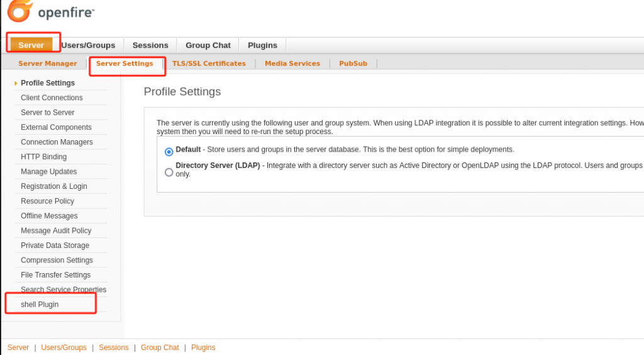Open Manage Updates page
This screenshot has width=644, height=355.
49,172
